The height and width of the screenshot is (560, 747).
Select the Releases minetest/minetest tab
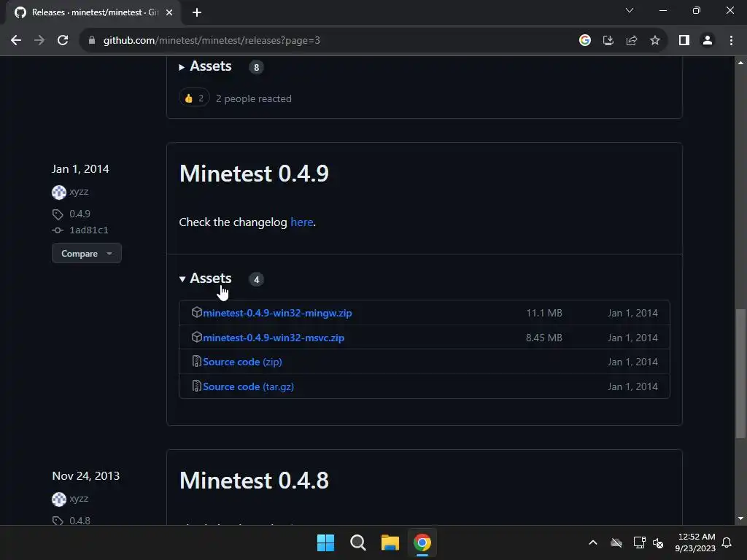pos(94,12)
